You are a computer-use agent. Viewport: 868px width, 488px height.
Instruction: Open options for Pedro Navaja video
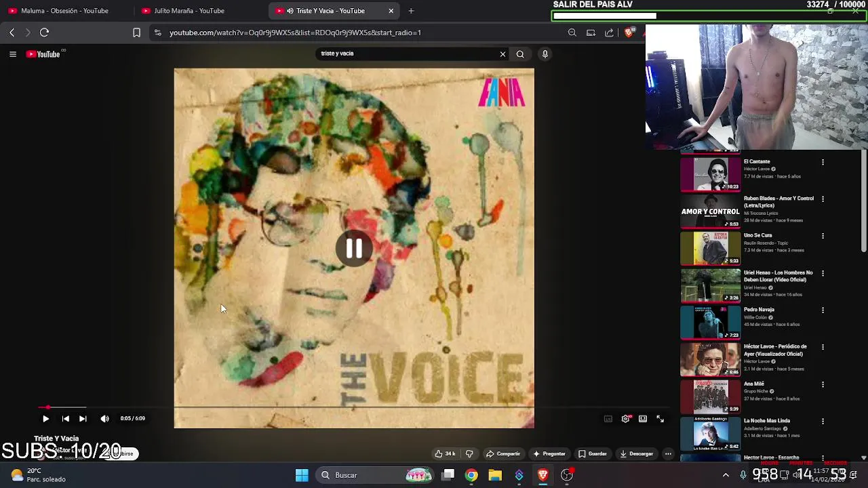pyautogui.click(x=823, y=310)
